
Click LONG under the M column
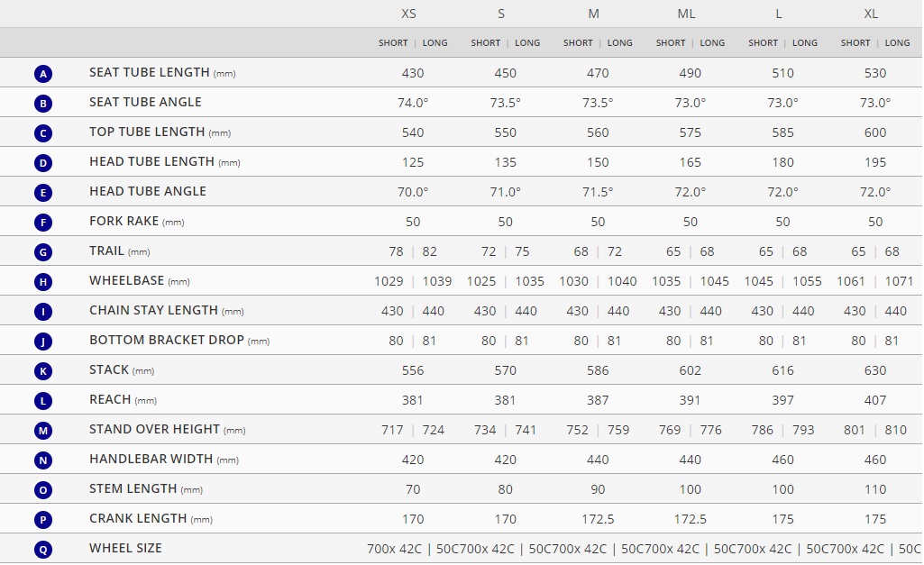tap(620, 43)
